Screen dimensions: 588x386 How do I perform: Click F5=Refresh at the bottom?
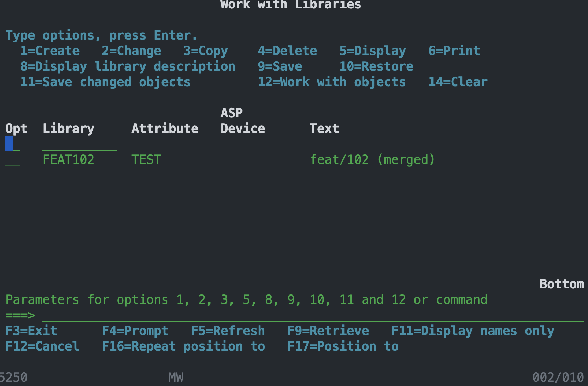228,331
